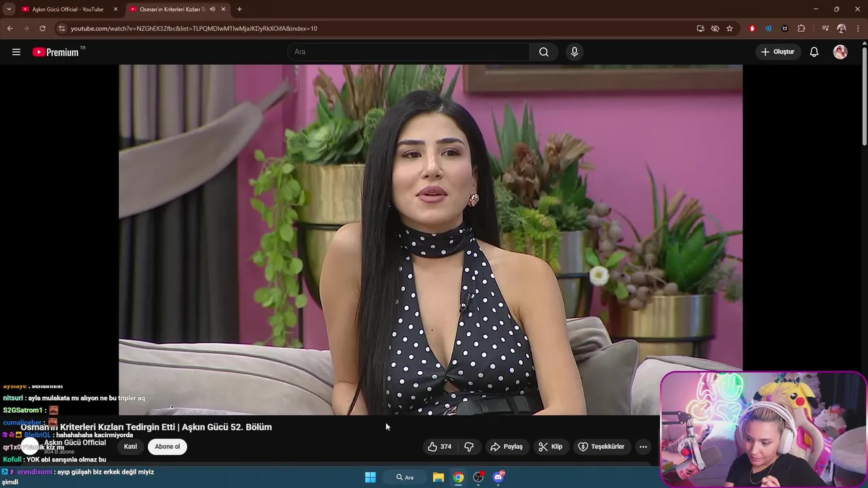The height and width of the screenshot is (488, 868).
Task: Open Teşekkürler super thanks button
Action: 601,447
